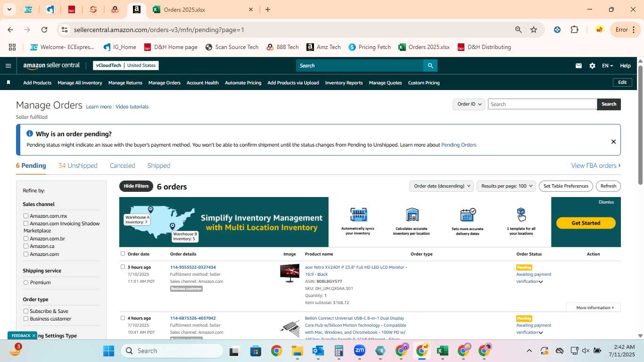
Task: Click the bookmark flag icon in the navigation bar
Action: tap(8, 82)
